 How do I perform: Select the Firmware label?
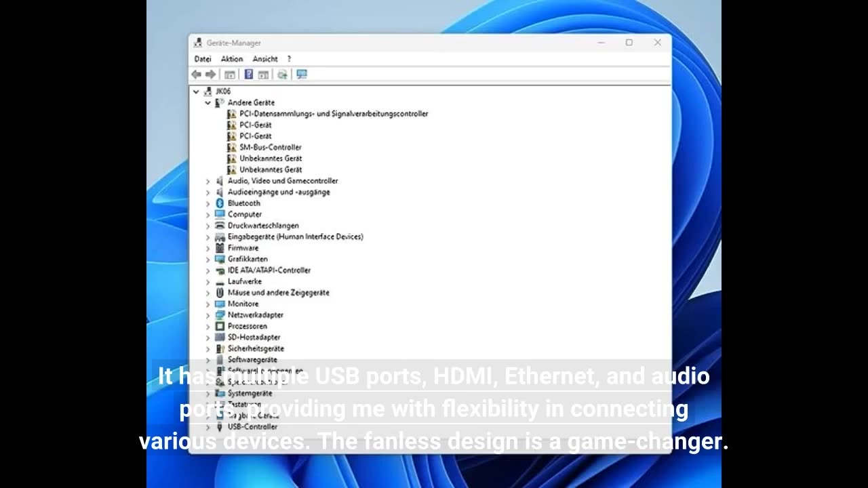coord(243,248)
